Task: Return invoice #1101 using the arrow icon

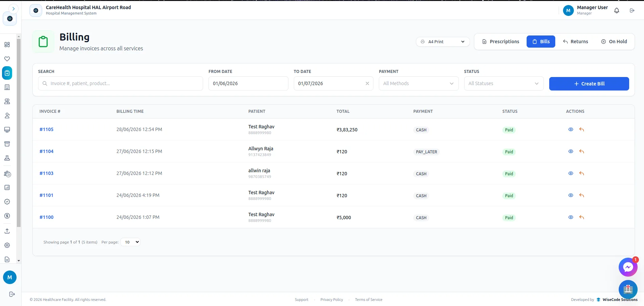Action: coord(582,195)
